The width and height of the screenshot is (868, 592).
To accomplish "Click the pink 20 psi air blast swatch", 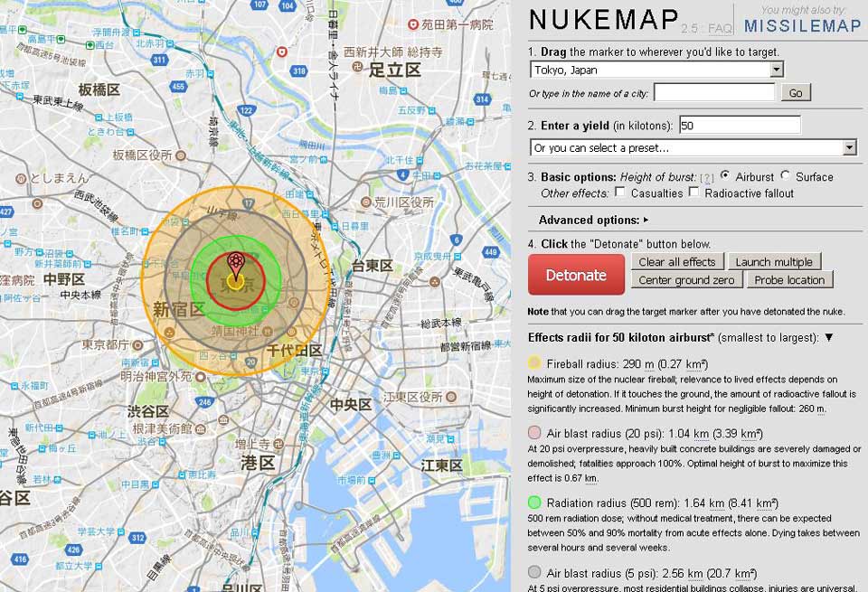I will 534,433.
